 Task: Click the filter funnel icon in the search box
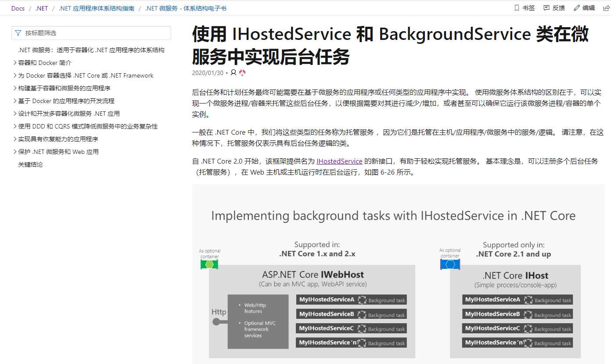[18, 33]
